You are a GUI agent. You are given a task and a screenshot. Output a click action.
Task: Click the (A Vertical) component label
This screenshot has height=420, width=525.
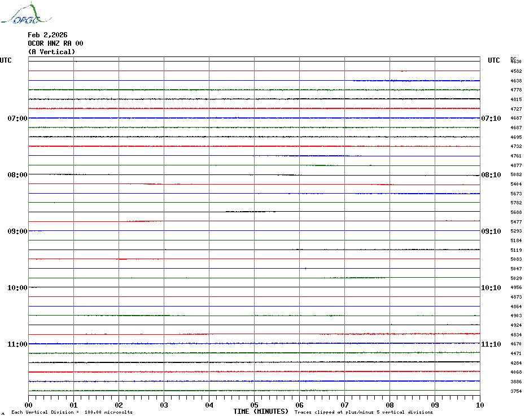[51, 52]
